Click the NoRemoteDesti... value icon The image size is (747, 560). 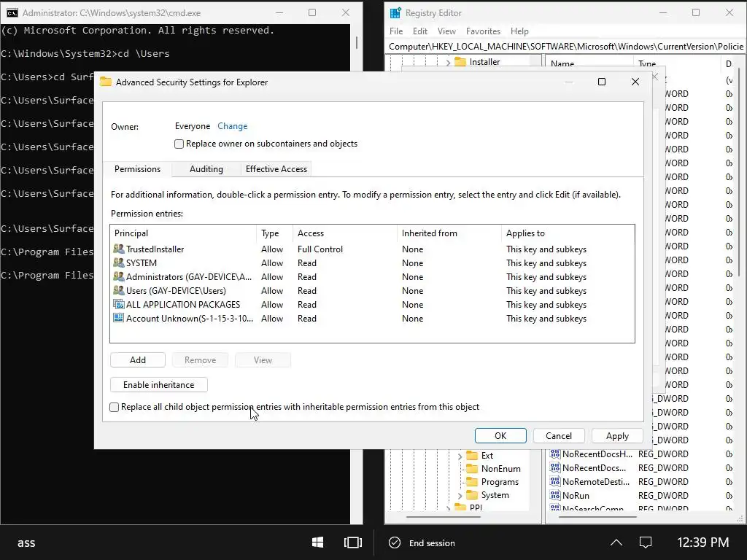(555, 481)
